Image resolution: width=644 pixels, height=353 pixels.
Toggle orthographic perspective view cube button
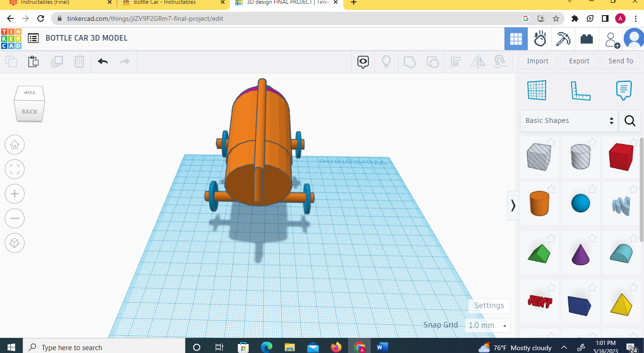pyautogui.click(x=15, y=243)
